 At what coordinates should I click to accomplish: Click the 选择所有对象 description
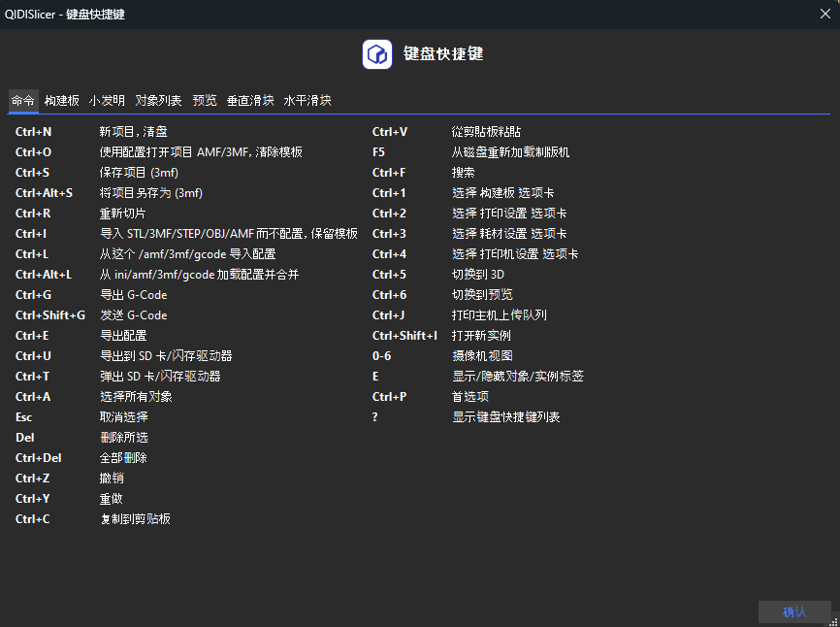[x=136, y=397]
